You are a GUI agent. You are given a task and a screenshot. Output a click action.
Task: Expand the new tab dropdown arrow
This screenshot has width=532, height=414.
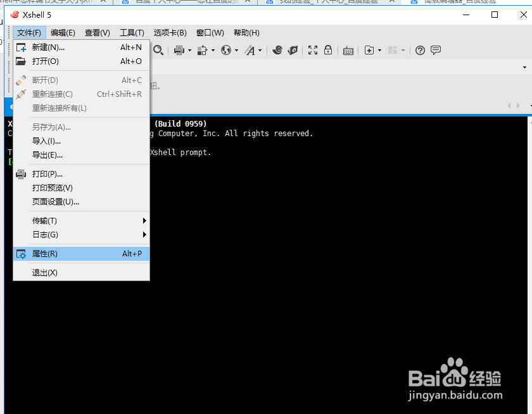coord(379,51)
